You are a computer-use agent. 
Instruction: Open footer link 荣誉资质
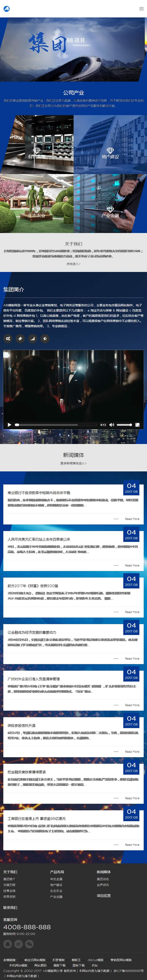pos(9,897)
